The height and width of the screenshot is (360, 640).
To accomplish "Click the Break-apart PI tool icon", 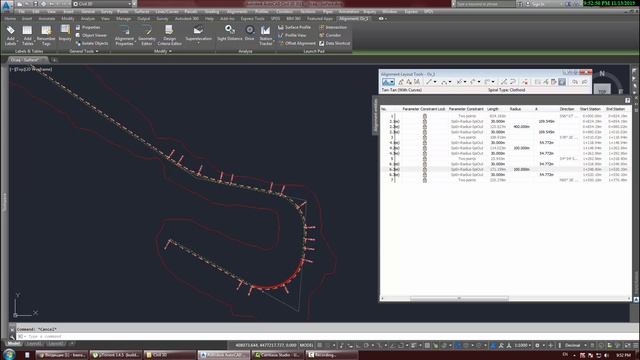I will click(x=417, y=82).
